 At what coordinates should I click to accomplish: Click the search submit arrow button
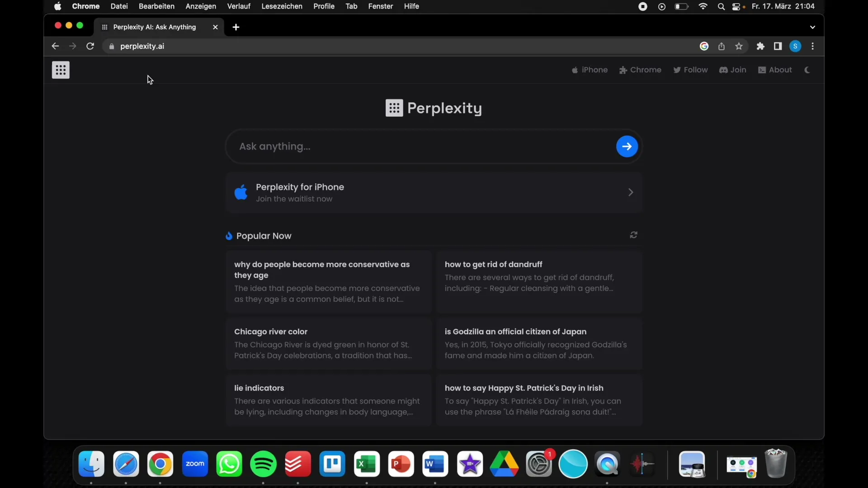pos(627,146)
